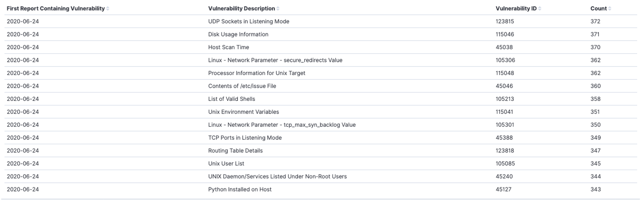Click the Disk Usage Information description
This screenshot has height=207, width=644.
point(238,34)
